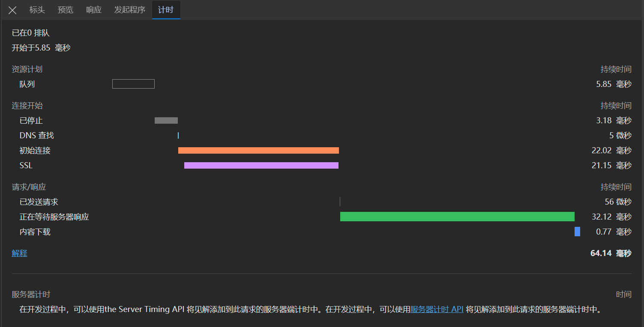This screenshot has width=644, height=327.
Task: Click the 计时 tab
Action: [x=166, y=10]
